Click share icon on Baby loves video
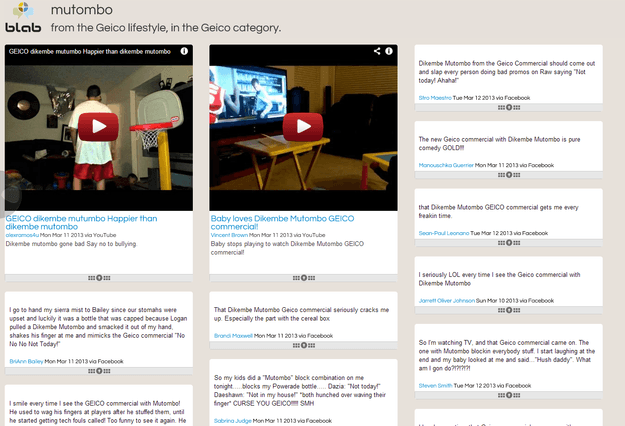 377,51
